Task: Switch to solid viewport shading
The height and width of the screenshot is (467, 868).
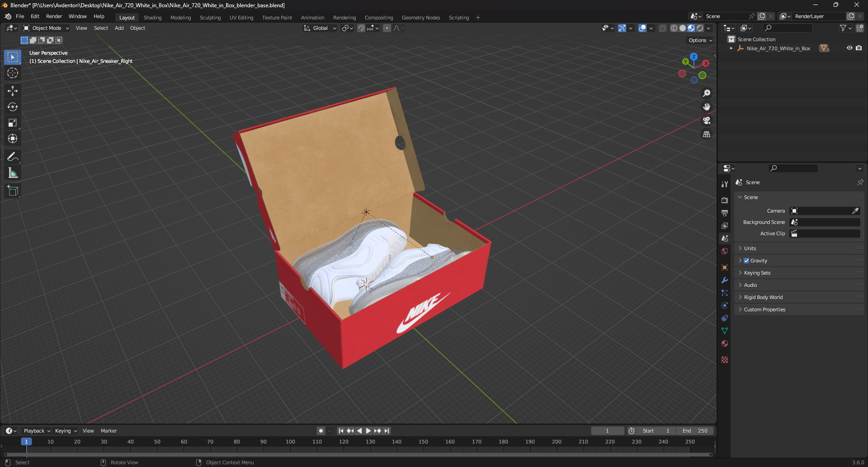Action: pos(683,28)
